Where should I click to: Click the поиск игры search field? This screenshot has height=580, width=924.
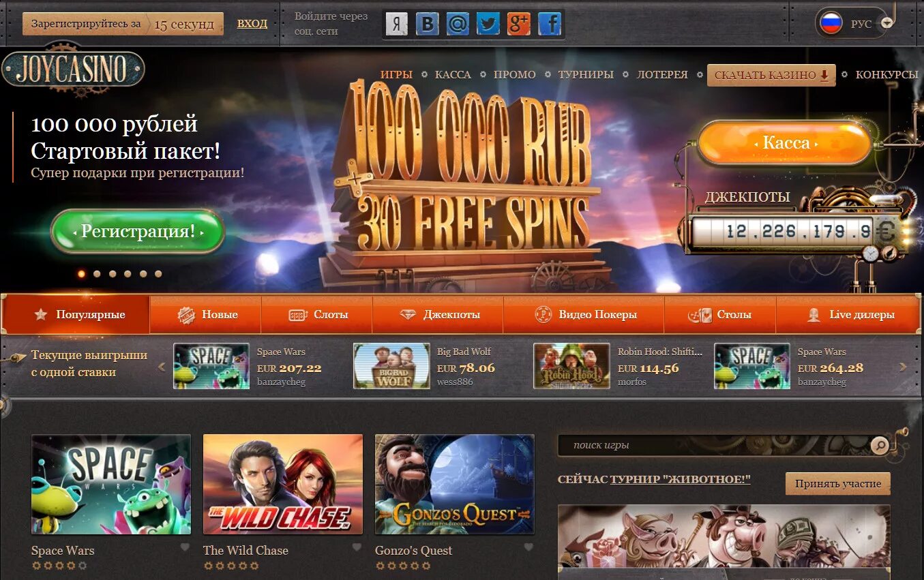713,446
